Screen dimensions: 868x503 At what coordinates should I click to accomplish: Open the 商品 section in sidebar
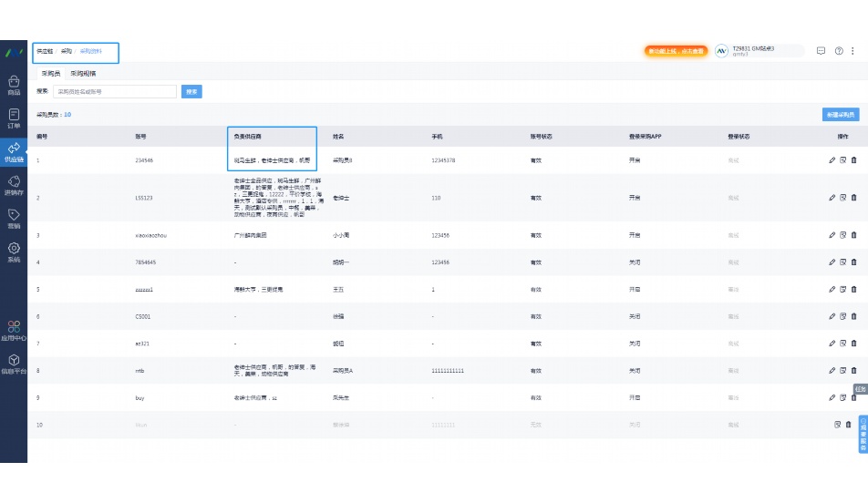(14, 85)
